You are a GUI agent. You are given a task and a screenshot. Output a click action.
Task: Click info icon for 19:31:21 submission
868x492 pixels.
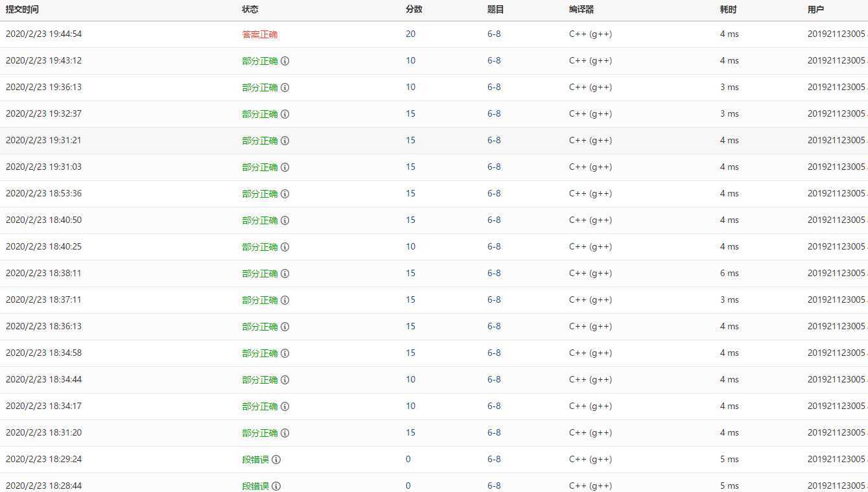(285, 141)
